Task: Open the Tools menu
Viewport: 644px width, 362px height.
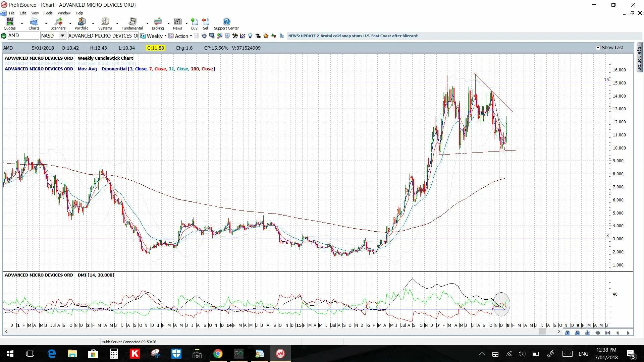Action: pyautogui.click(x=48, y=13)
